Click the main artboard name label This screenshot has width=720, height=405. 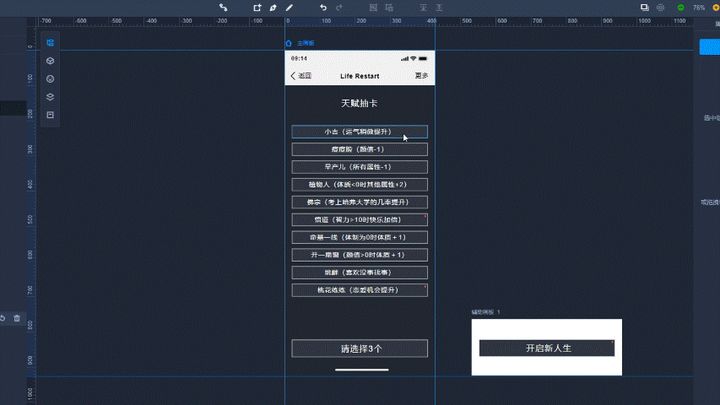pyautogui.click(x=305, y=43)
